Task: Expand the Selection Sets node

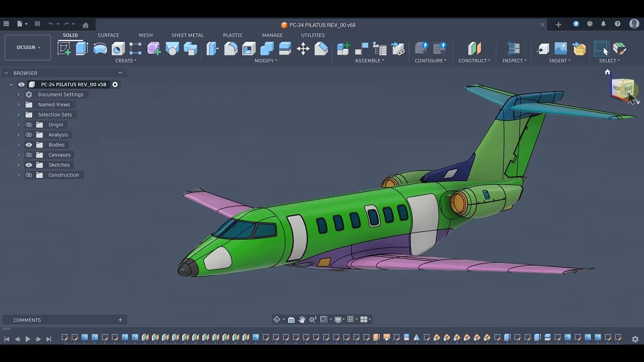Action: tap(19, 115)
